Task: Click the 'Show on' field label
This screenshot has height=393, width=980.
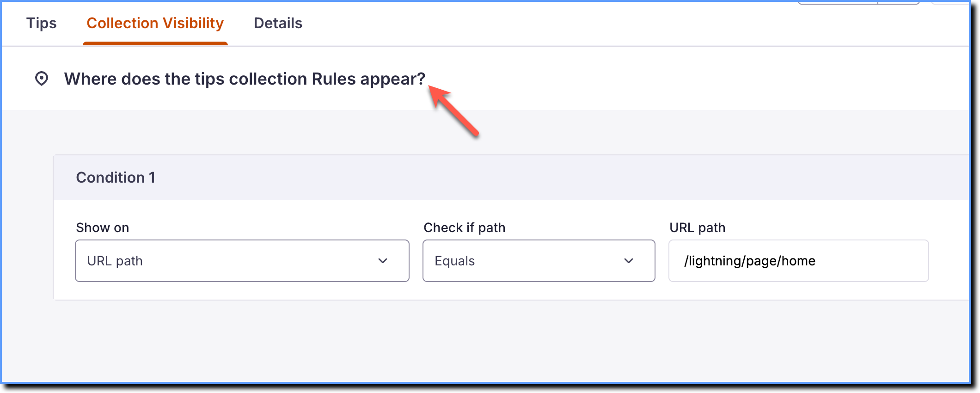Action: 103,227
